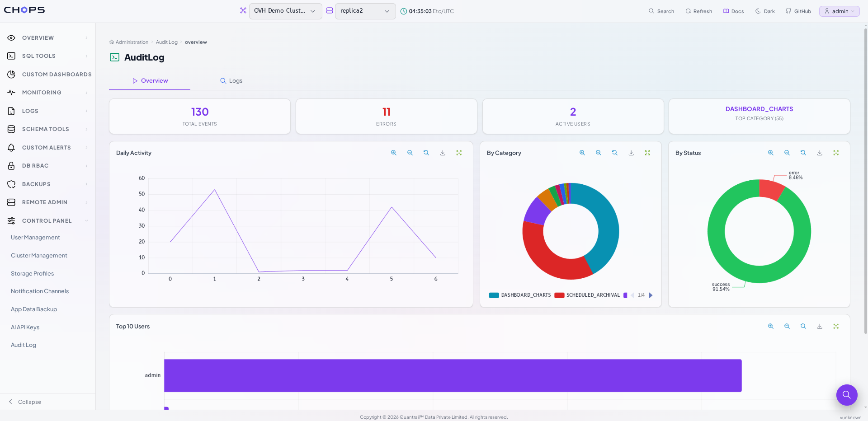868x421 pixels.
Task: Download the By Status chart
Action: click(820, 153)
